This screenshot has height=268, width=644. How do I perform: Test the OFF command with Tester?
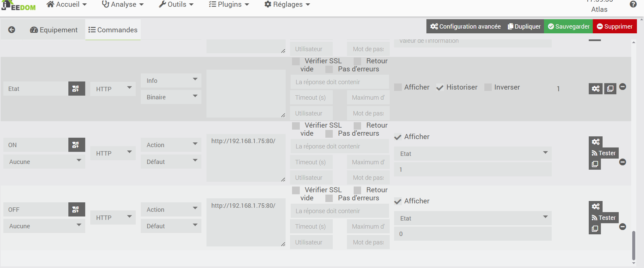tap(604, 217)
